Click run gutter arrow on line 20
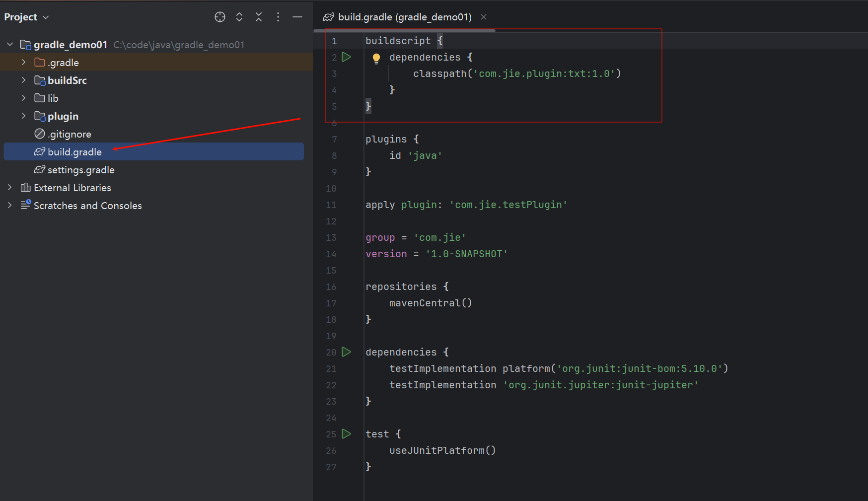This screenshot has width=868, height=501. (x=347, y=352)
